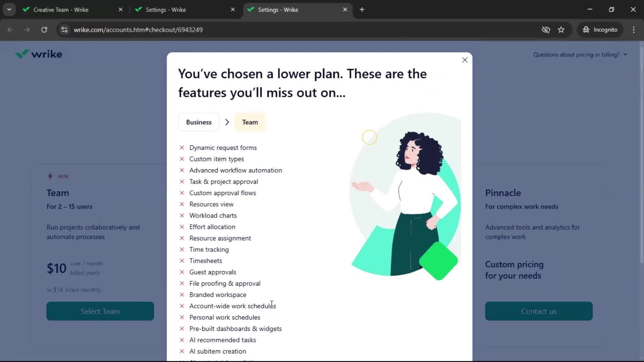Click Guest approvals feature
This screenshot has width=644, height=362.
tap(212, 272)
